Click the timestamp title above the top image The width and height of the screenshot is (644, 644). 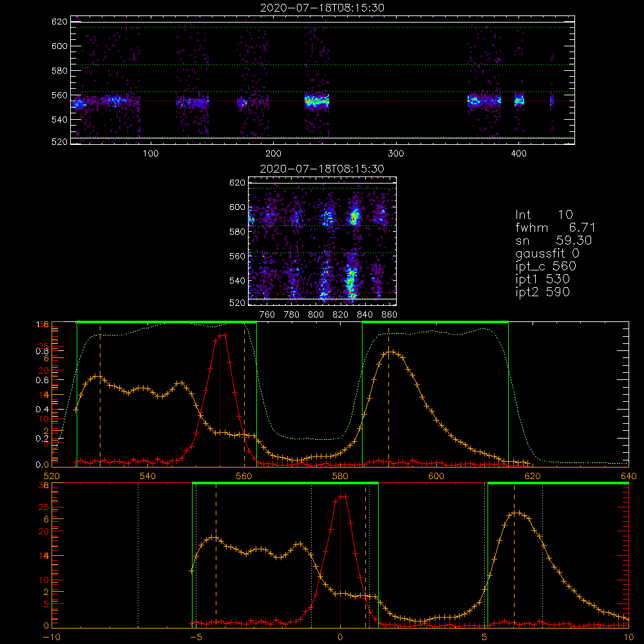click(x=322, y=8)
